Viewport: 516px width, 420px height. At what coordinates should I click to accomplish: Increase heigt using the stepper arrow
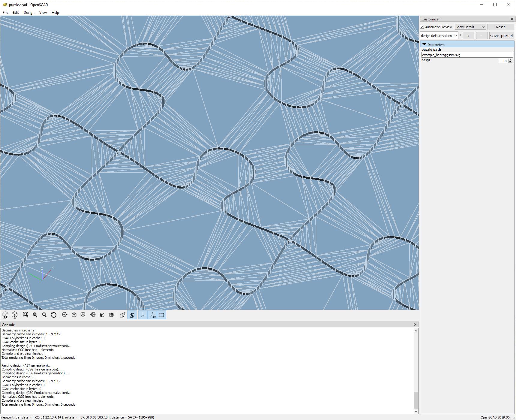[x=511, y=59]
